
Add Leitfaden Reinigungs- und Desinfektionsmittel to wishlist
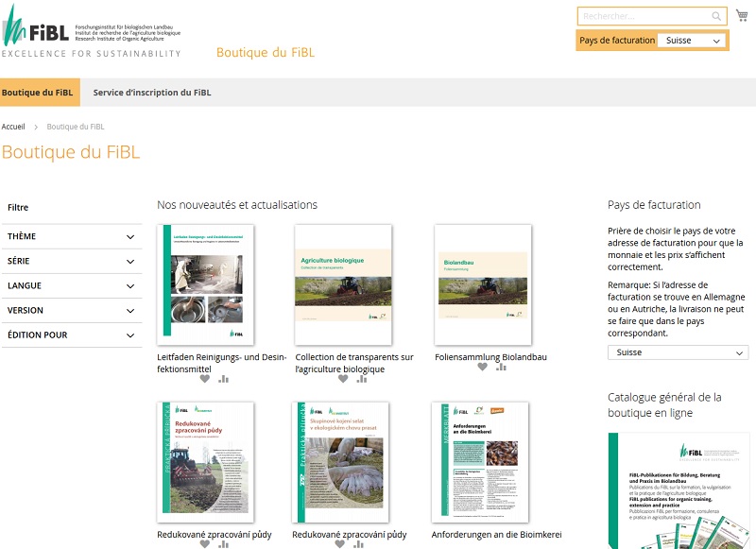[x=205, y=379]
